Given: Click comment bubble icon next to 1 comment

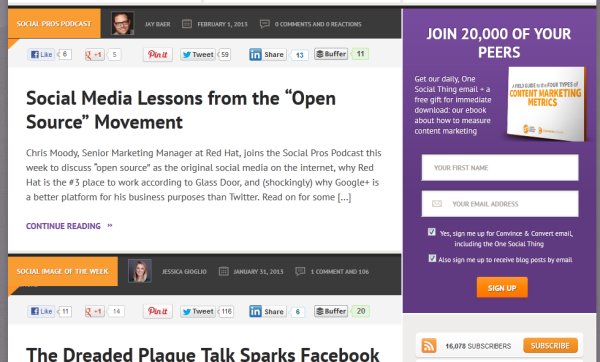Looking at the screenshot, I should tap(300, 271).
